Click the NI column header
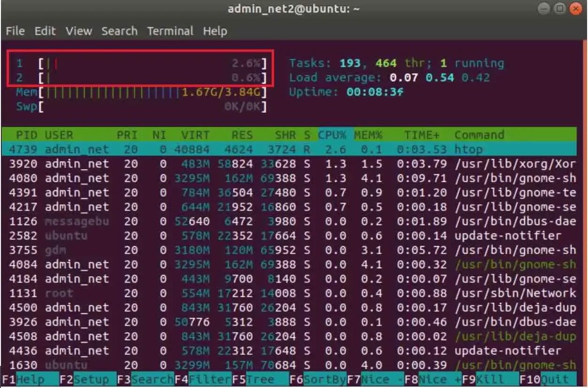 coord(160,135)
